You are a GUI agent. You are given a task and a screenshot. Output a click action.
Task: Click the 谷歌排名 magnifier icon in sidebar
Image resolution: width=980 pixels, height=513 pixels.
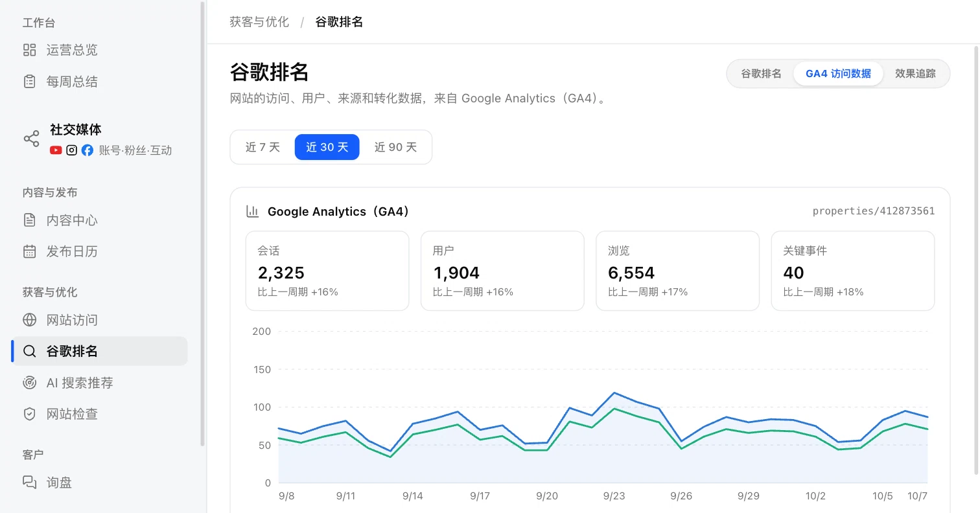[29, 351]
